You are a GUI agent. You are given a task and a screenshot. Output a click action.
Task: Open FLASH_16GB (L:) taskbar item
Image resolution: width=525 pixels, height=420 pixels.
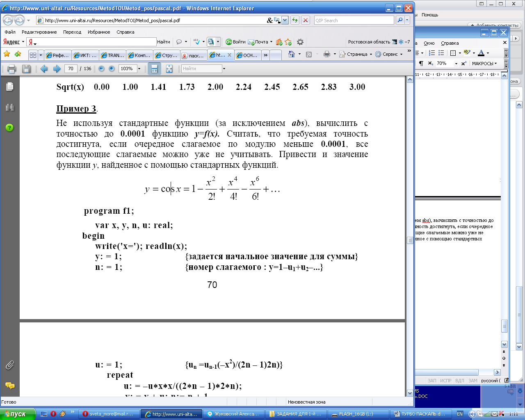(x=357, y=414)
